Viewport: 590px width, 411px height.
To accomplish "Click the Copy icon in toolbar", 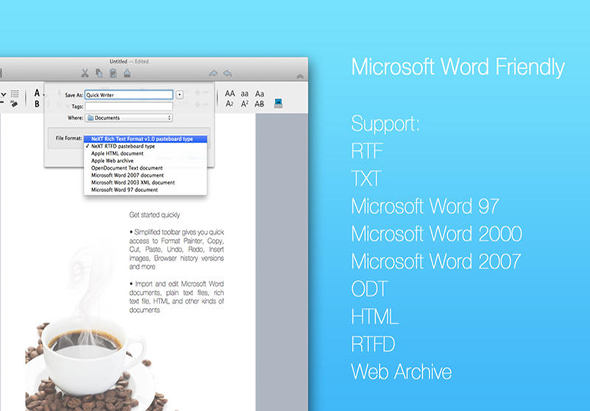I will click(99, 73).
